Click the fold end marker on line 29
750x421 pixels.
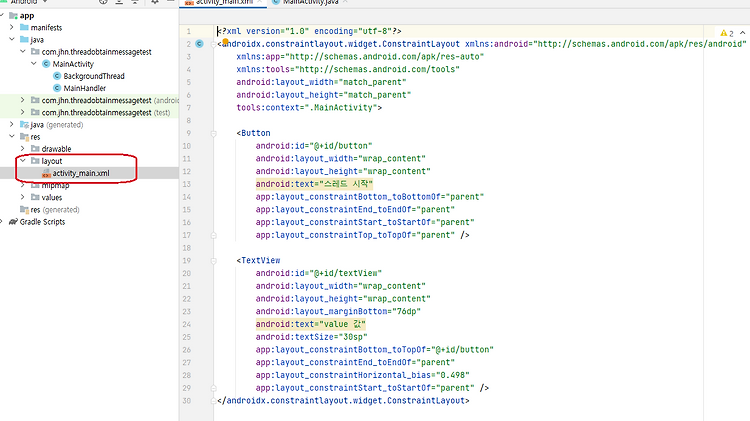click(x=214, y=388)
